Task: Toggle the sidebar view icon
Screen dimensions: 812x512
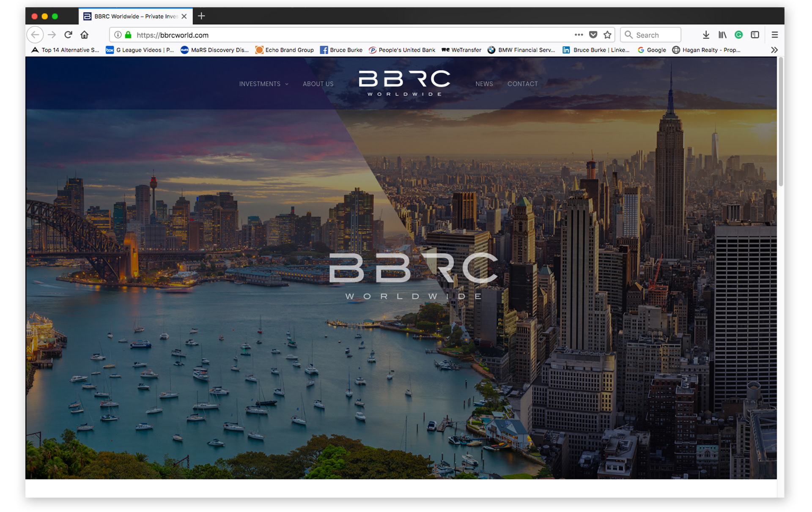Action: [x=755, y=35]
